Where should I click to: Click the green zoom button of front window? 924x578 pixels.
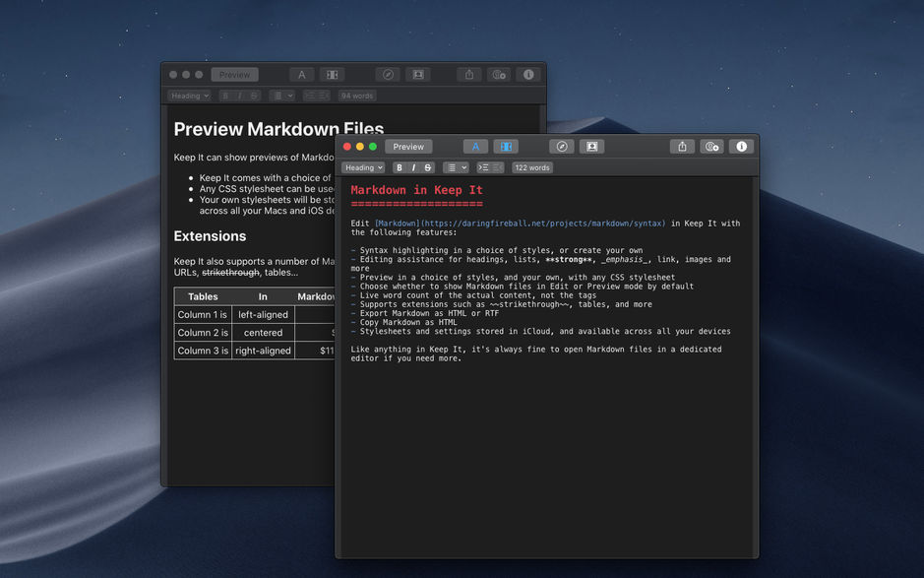point(373,147)
